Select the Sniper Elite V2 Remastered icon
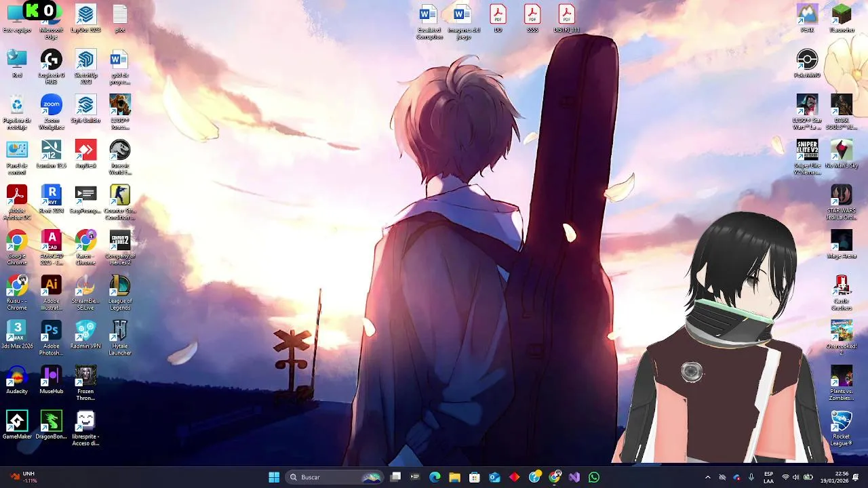Screen dimensions: 868x488 click(807, 157)
